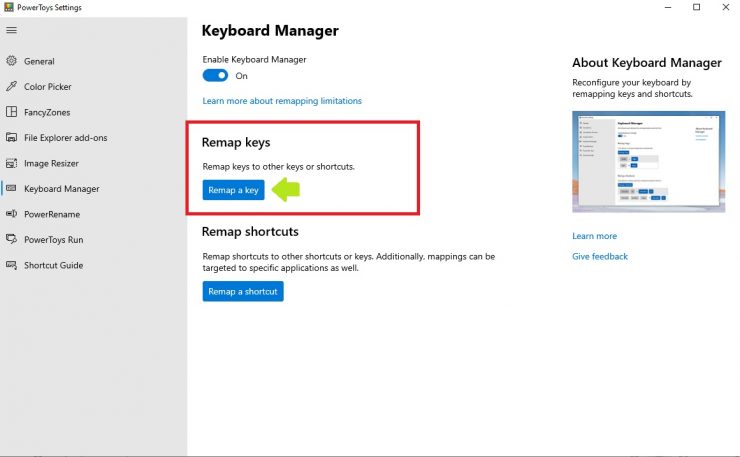Select the Image Resizer icon

(12, 163)
